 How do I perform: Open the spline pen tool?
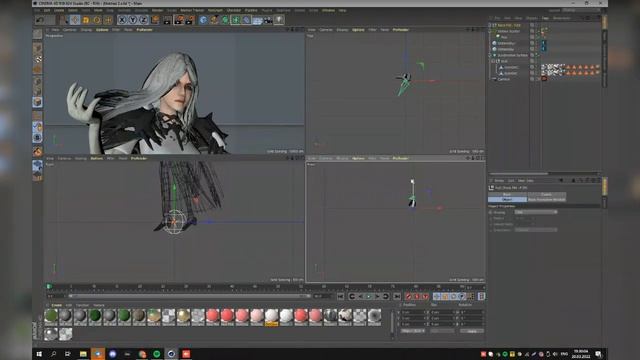click(x=214, y=20)
